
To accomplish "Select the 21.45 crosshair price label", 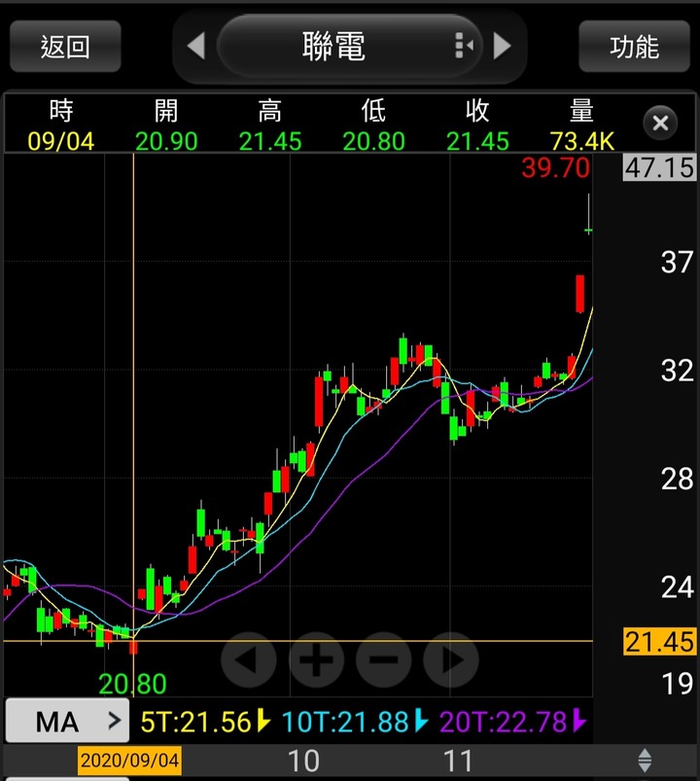I will point(659,641).
